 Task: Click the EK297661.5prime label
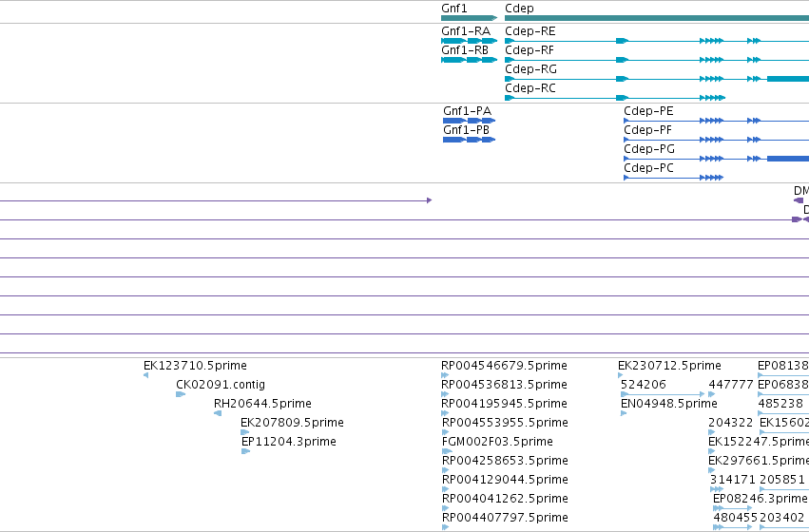click(759, 461)
